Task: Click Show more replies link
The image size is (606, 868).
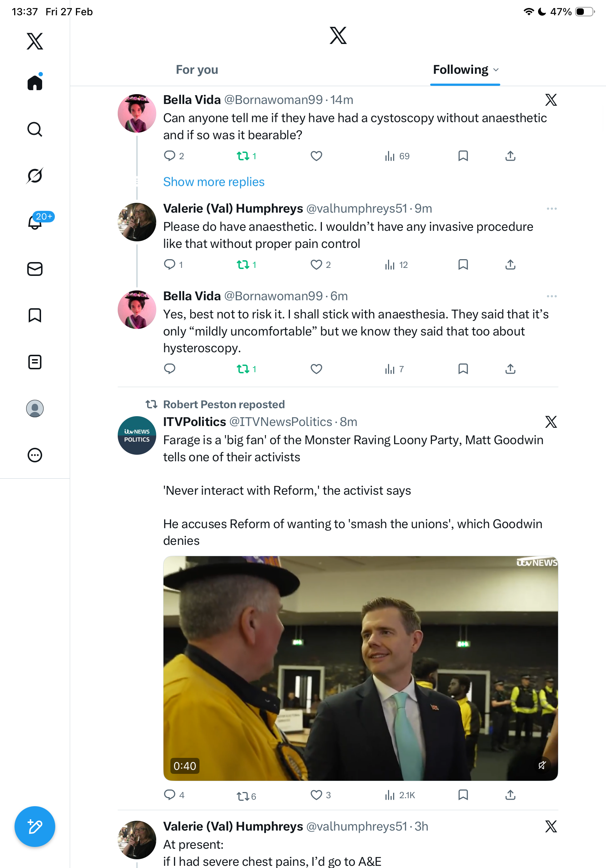Action: 214,182
